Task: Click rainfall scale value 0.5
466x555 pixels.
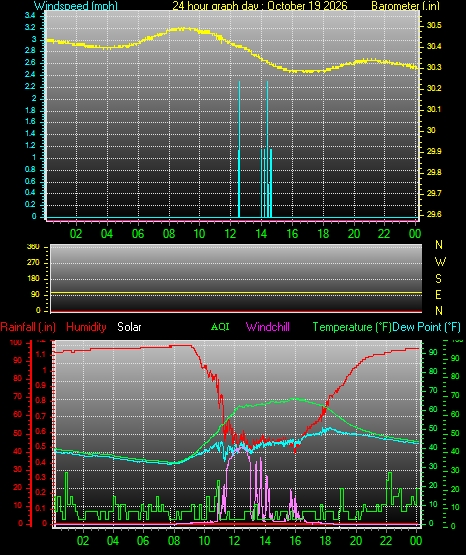Action: tap(41, 447)
